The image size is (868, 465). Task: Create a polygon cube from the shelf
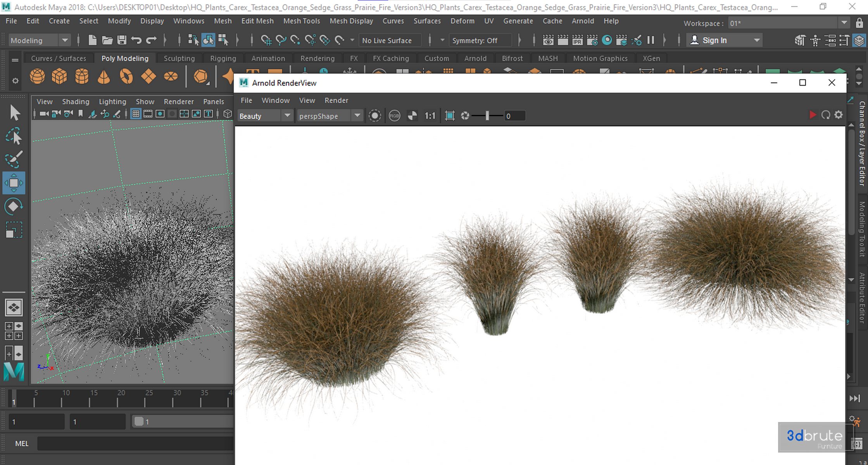click(x=59, y=76)
